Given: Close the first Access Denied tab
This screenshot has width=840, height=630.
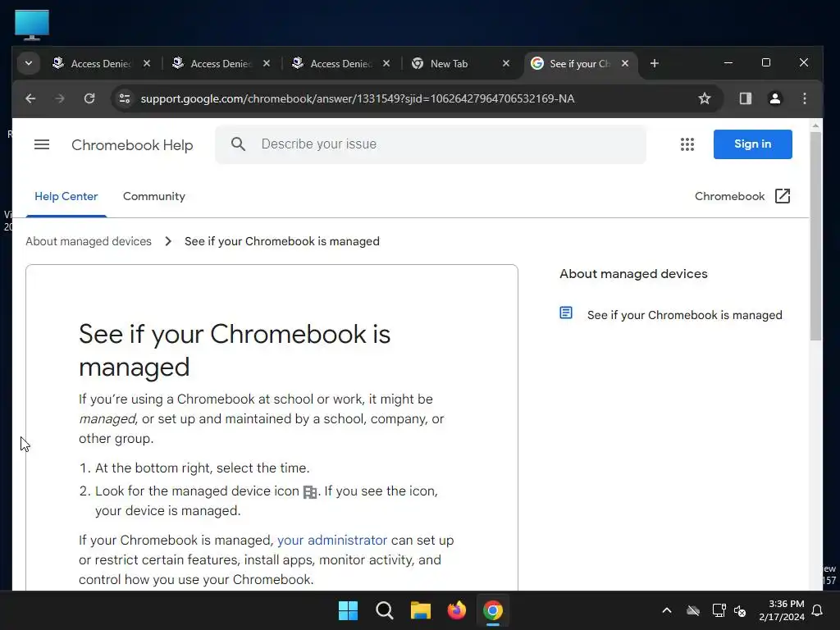Looking at the screenshot, I should (147, 63).
